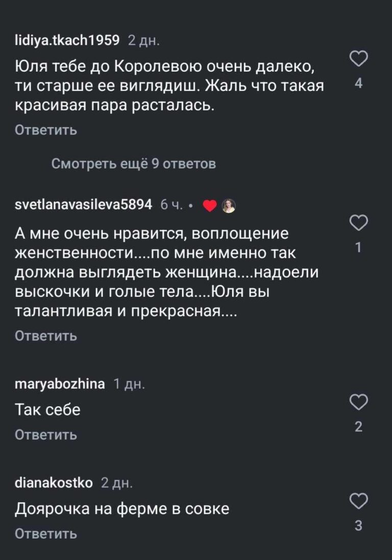392x560 pixels.
Task: Tap the author's avatar next to red heart
Action: pyautogui.click(x=228, y=205)
